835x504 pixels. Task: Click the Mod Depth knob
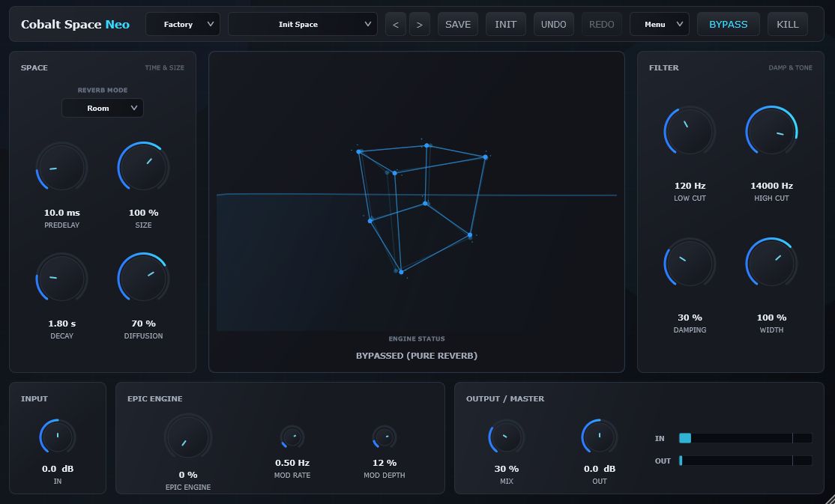[385, 437]
